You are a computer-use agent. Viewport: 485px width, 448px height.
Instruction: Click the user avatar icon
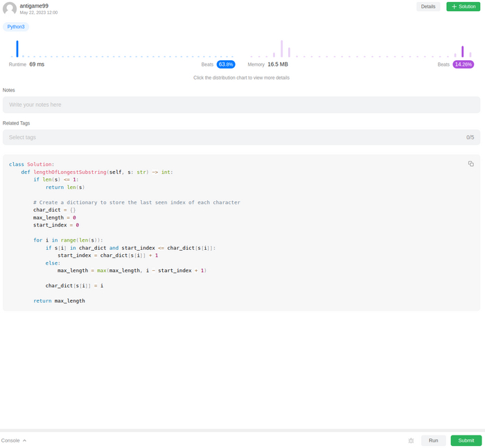[10, 9]
